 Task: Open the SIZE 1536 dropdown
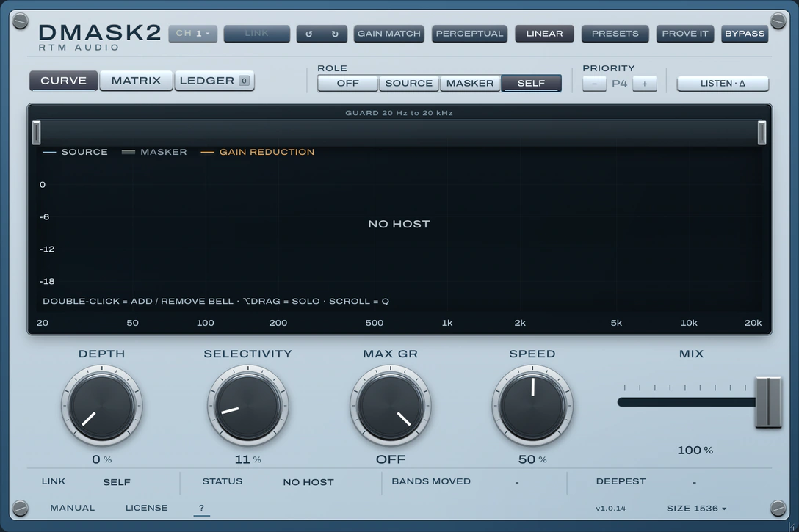[x=696, y=508]
